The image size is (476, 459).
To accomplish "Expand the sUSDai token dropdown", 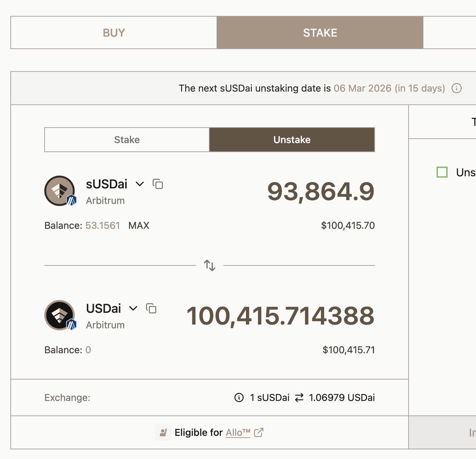I will tap(140, 184).
